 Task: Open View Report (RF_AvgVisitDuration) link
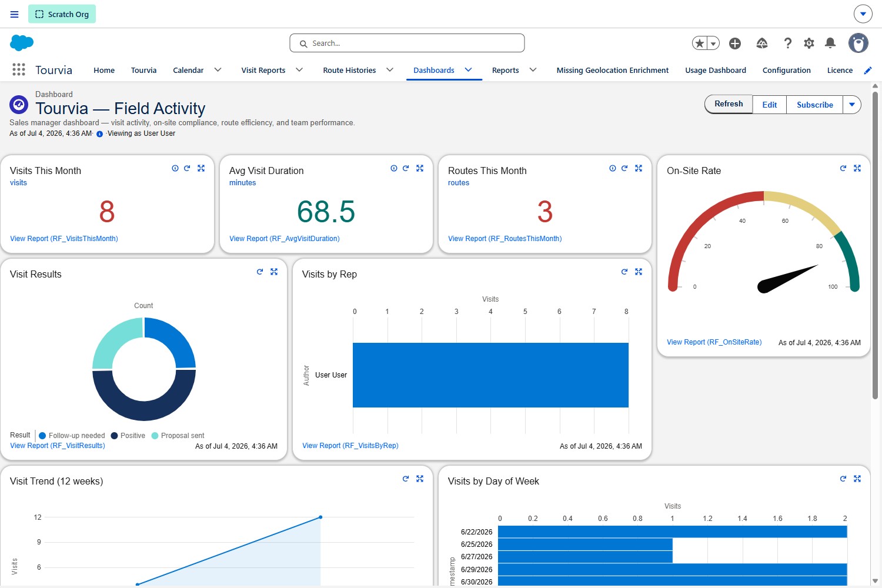[285, 239]
